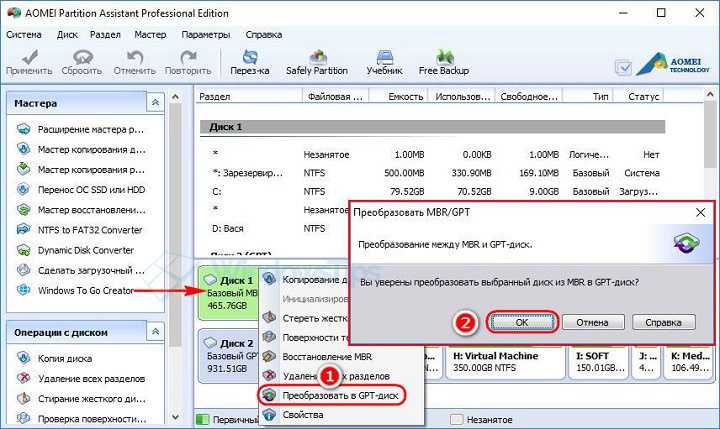The image size is (720, 429).
Task: Click partition list scrollbar up arrow
Action: pos(710,95)
